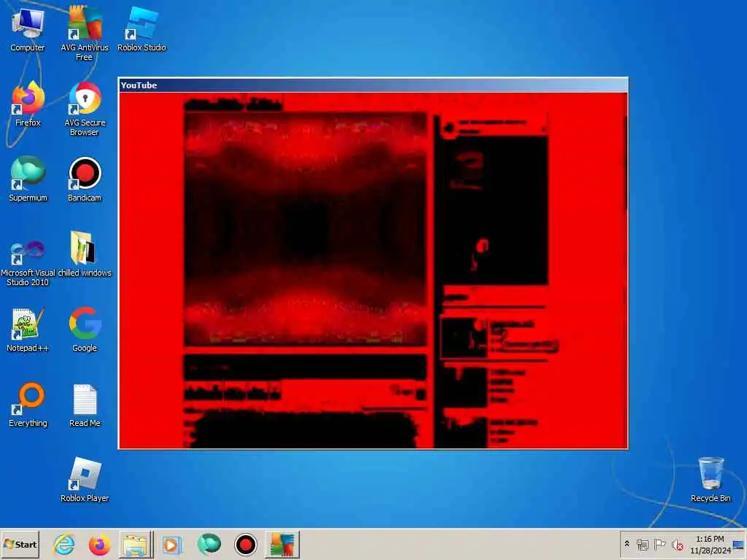Select the Google desktop icon
The height and width of the screenshot is (560, 747).
click(85, 330)
